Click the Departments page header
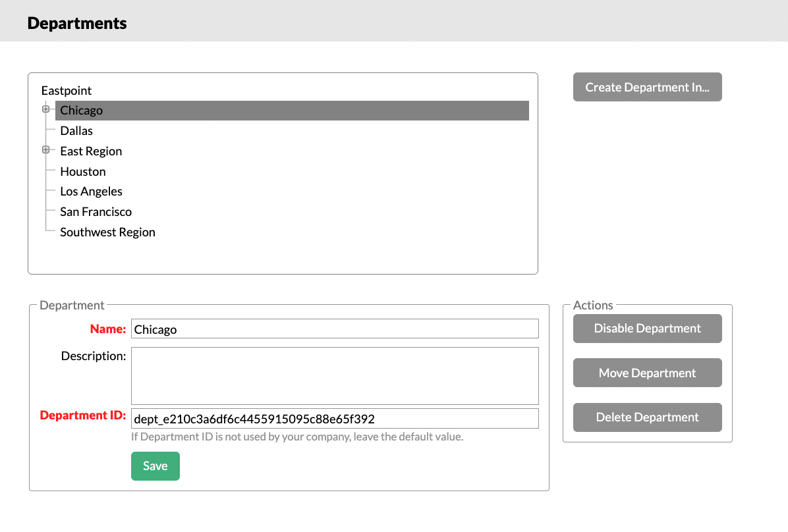The height and width of the screenshot is (532, 788). (76, 22)
